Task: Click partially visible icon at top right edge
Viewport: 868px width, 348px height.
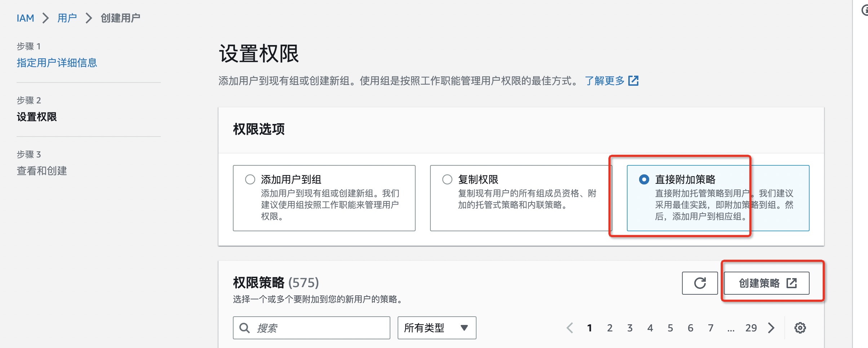Action: coord(864,10)
